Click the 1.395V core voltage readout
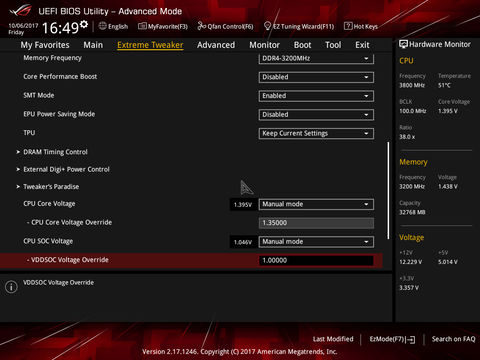This screenshot has width=480, height=360. [x=243, y=205]
